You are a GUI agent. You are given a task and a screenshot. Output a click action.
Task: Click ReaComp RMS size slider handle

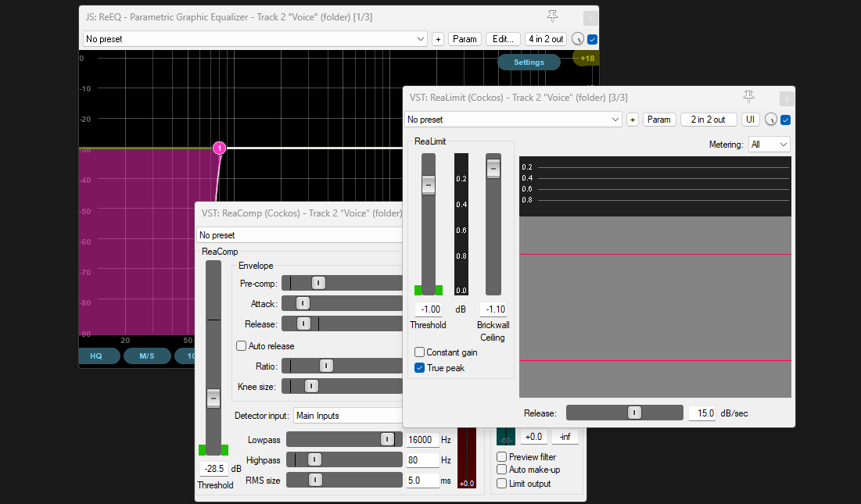[x=315, y=480]
